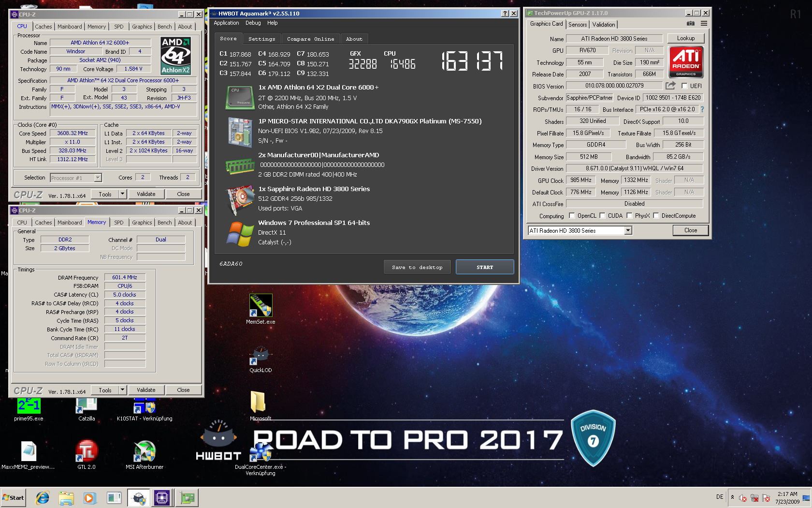Open the Validation tab in GPU-Z

(x=604, y=25)
